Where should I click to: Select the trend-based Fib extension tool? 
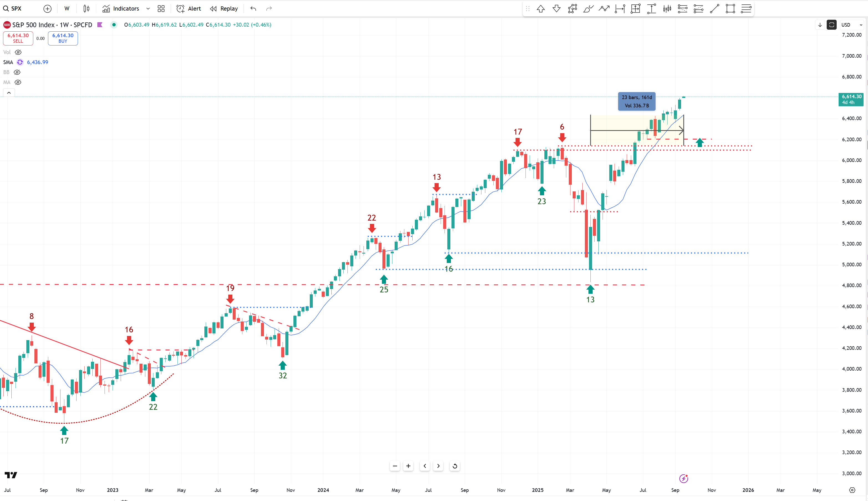tap(683, 9)
